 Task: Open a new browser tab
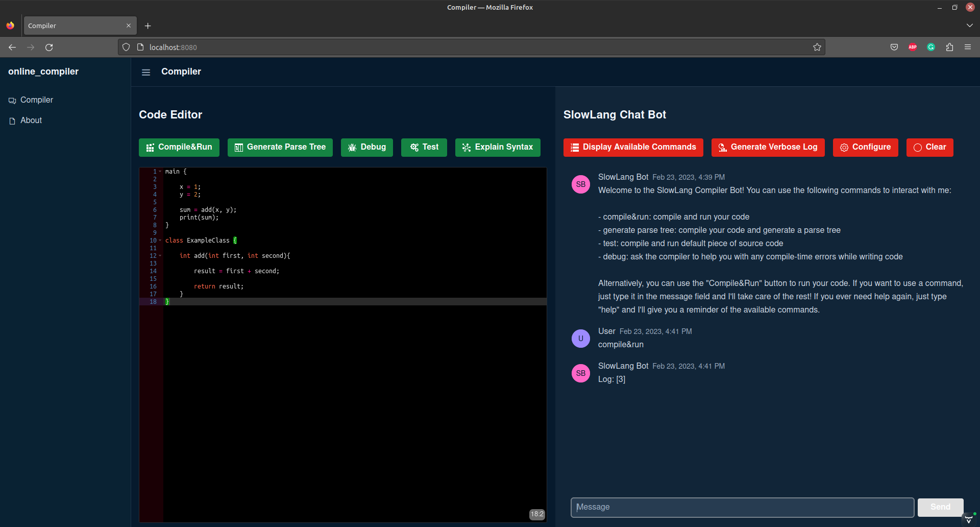(x=148, y=26)
